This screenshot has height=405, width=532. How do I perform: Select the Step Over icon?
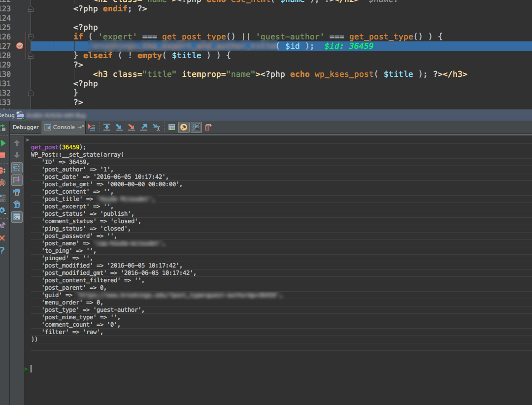point(107,127)
